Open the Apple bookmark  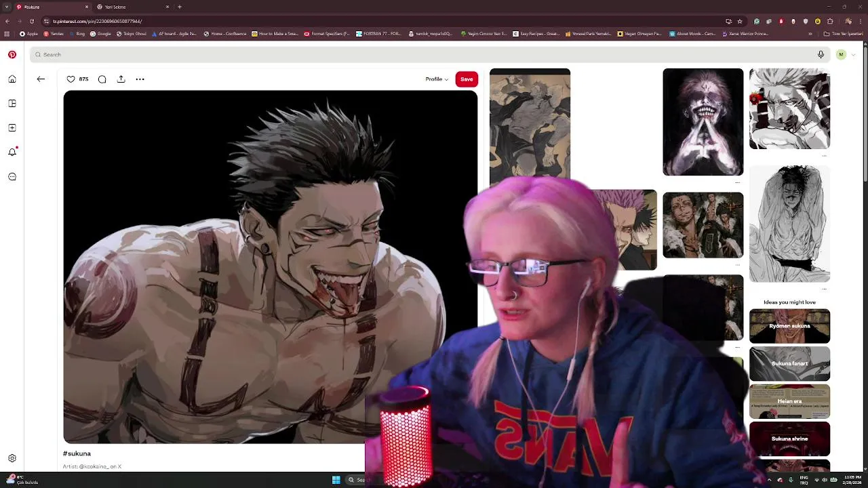coord(28,34)
